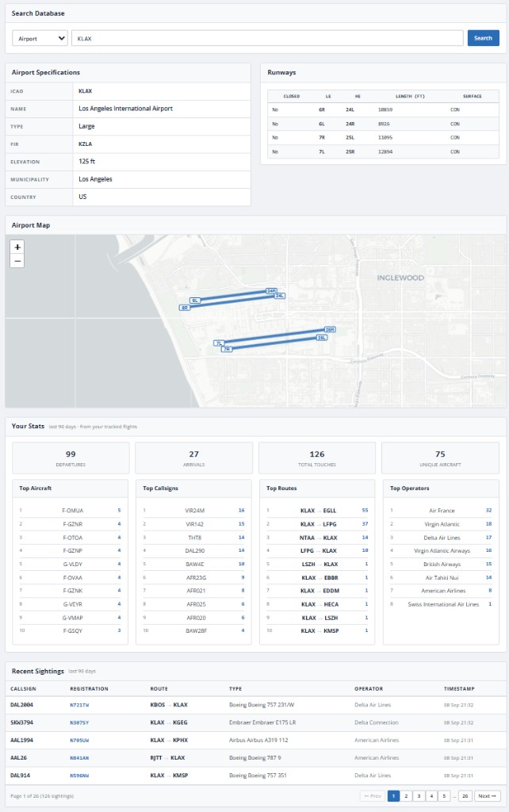
Task: Open registration N841AN link
Action: click(x=79, y=757)
